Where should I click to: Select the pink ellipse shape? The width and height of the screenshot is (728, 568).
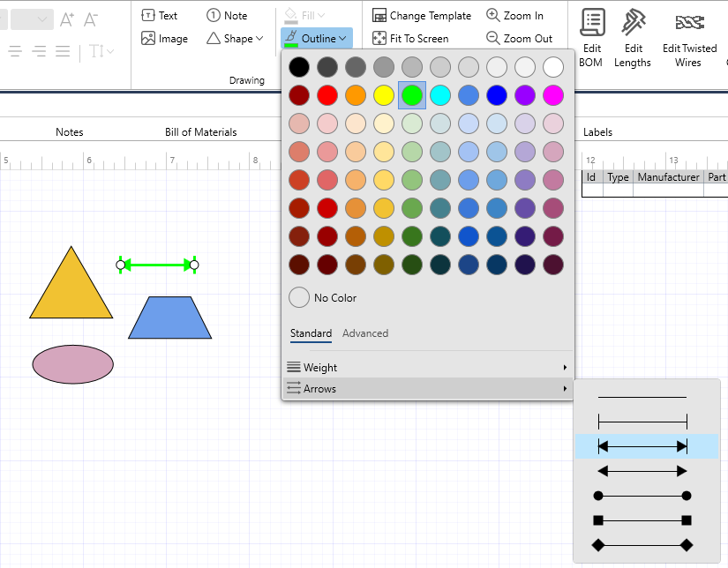(x=73, y=364)
